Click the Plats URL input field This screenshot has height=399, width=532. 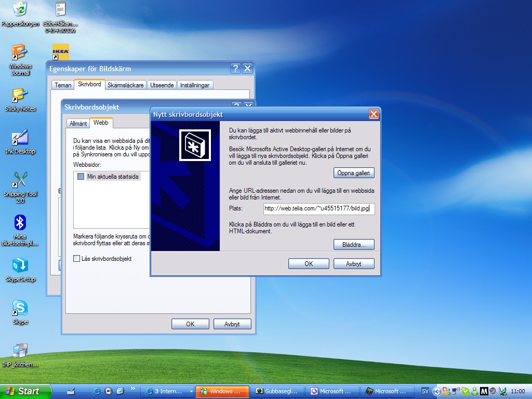tap(319, 208)
